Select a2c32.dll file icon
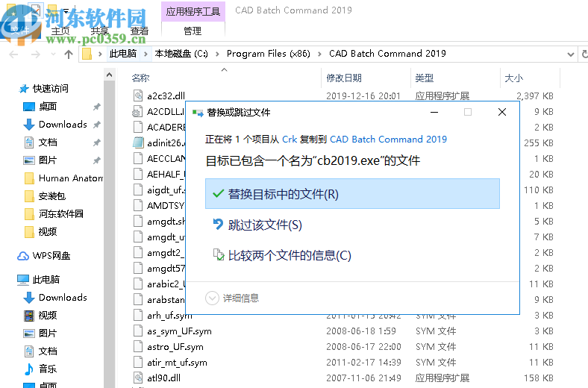 138,96
